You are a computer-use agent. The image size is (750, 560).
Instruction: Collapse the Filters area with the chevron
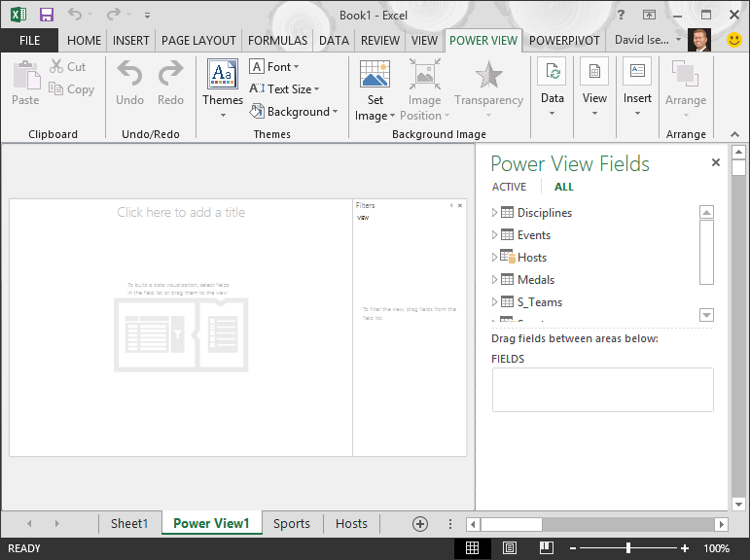coord(451,206)
